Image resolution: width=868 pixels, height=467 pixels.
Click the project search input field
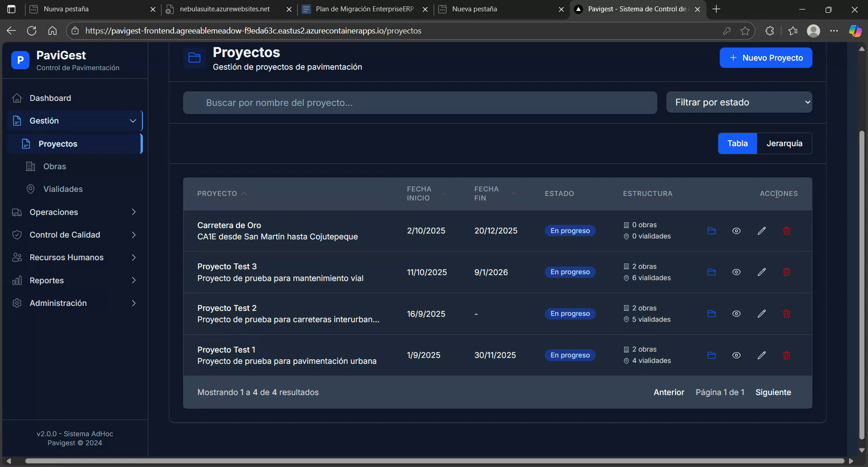420,103
